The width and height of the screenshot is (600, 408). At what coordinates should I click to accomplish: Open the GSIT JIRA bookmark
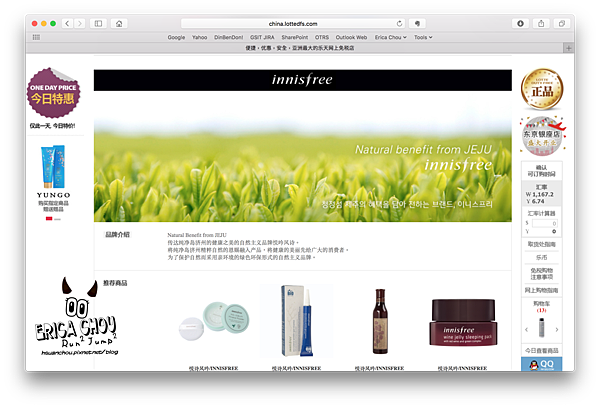tap(262, 37)
